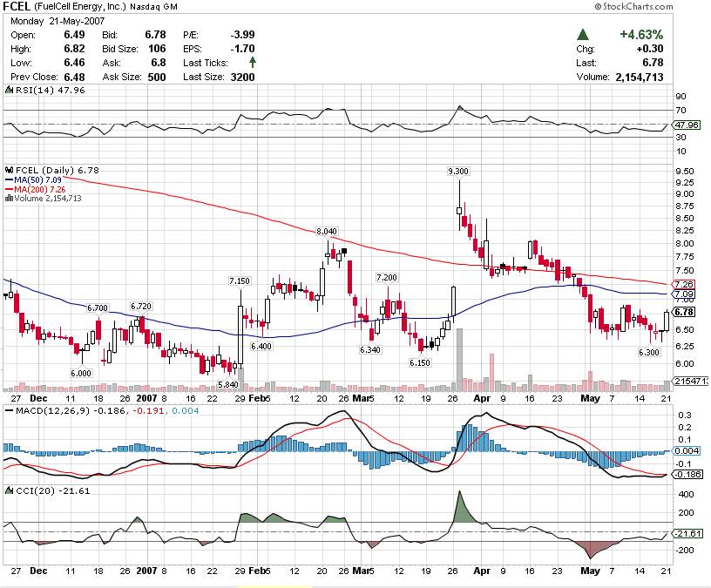Select the black MACD legend dash
This screenshot has height=588, width=711.
tap(9, 411)
